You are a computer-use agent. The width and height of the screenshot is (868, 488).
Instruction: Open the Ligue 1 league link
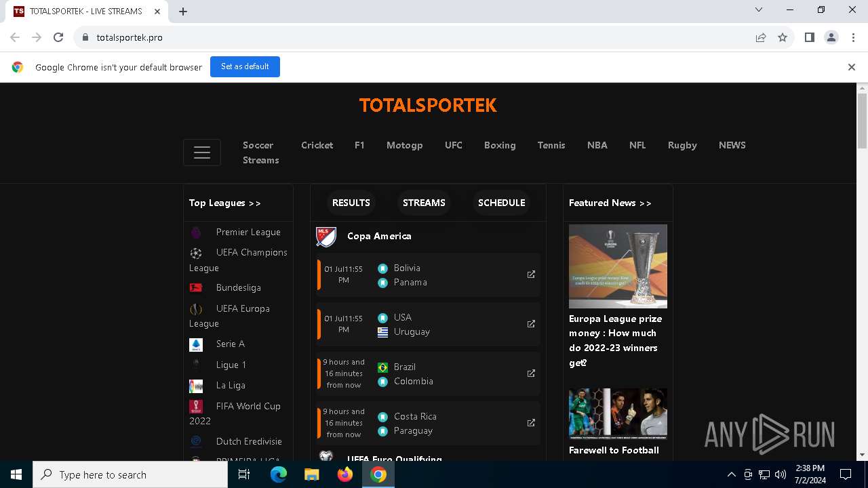pyautogui.click(x=231, y=365)
